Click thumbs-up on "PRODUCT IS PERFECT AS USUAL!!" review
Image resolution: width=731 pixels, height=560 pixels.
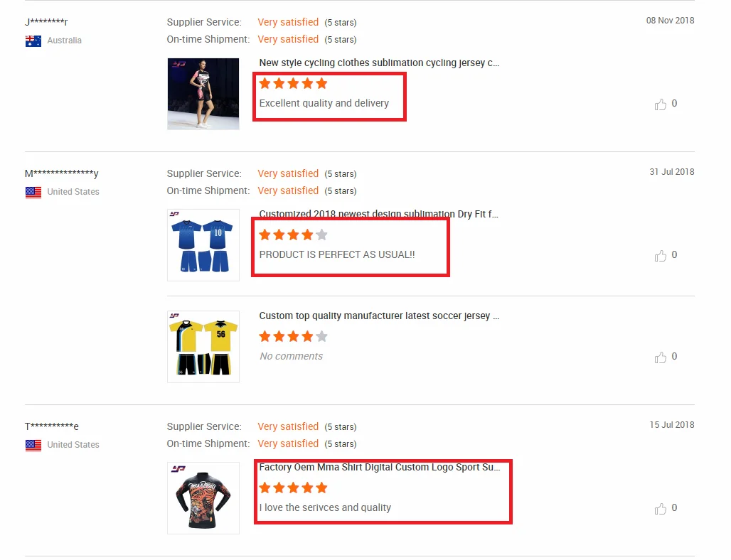click(661, 256)
